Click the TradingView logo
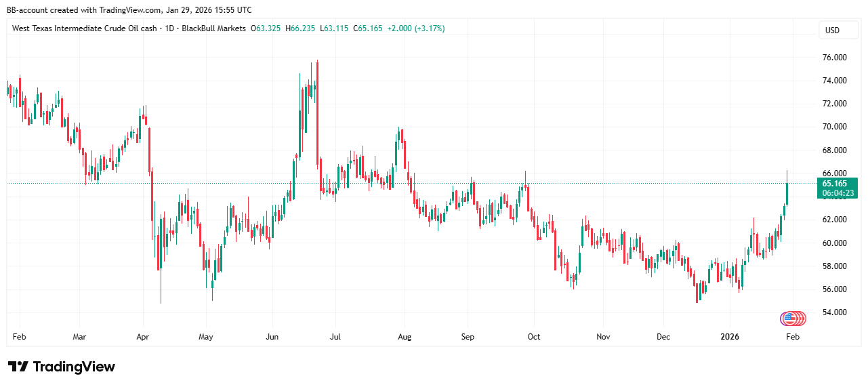This screenshot has width=868, height=387. (x=62, y=367)
